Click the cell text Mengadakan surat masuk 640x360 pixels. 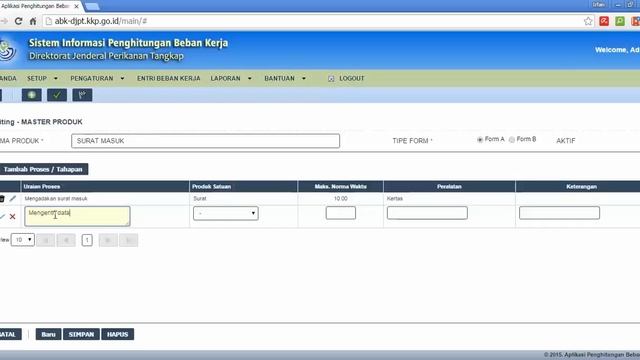pos(56,199)
